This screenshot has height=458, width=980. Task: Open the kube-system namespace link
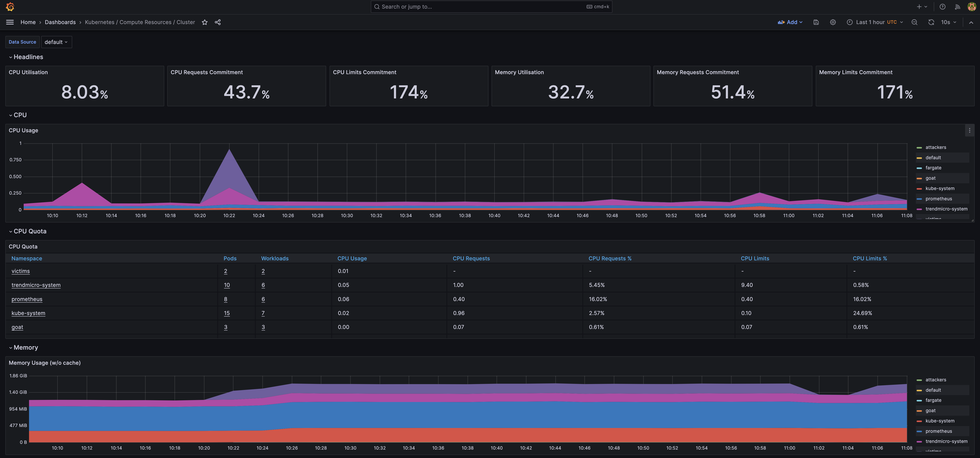(x=28, y=313)
